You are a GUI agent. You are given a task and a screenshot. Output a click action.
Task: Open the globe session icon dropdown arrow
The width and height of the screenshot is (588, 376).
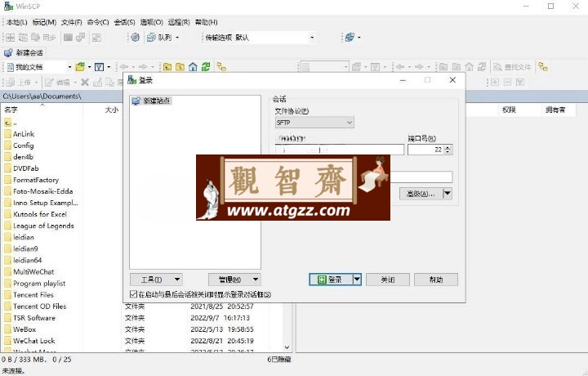point(359,37)
